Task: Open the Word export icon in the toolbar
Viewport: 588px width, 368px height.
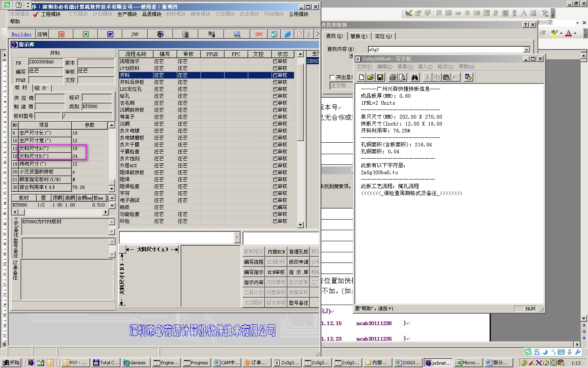Action: click(110, 34)
